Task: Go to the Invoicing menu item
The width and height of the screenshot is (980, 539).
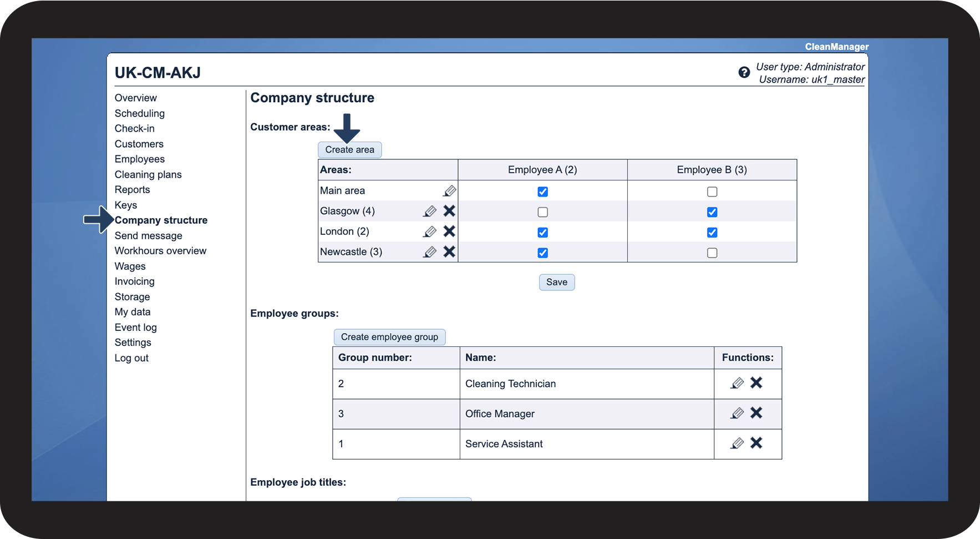Action: click(x=135, y=281)
